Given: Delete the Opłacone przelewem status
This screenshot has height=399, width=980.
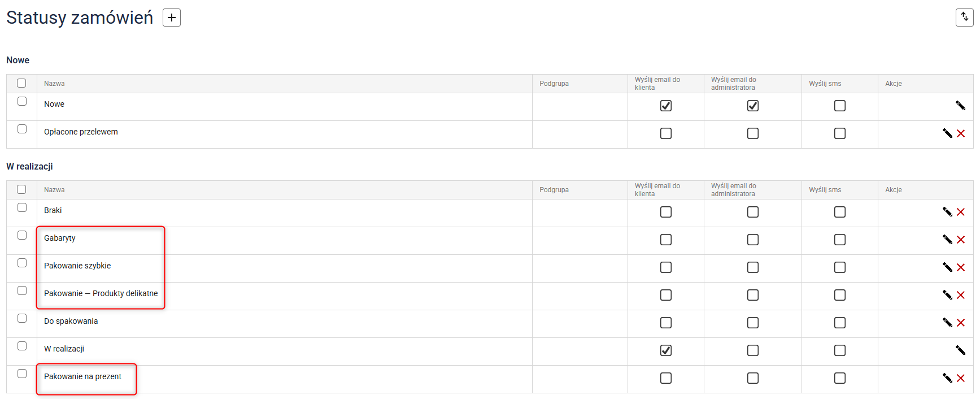Looking at the screenshot, I should point(961,133).
